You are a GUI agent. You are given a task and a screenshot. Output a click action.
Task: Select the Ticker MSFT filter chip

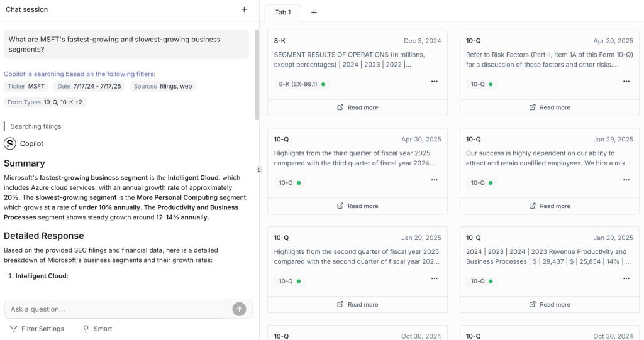(26, 86)
